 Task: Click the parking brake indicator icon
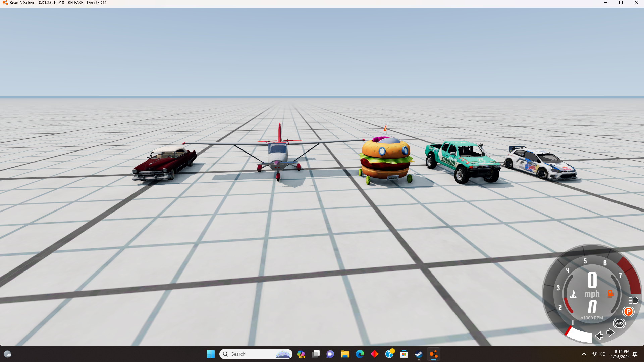point(628,312)
